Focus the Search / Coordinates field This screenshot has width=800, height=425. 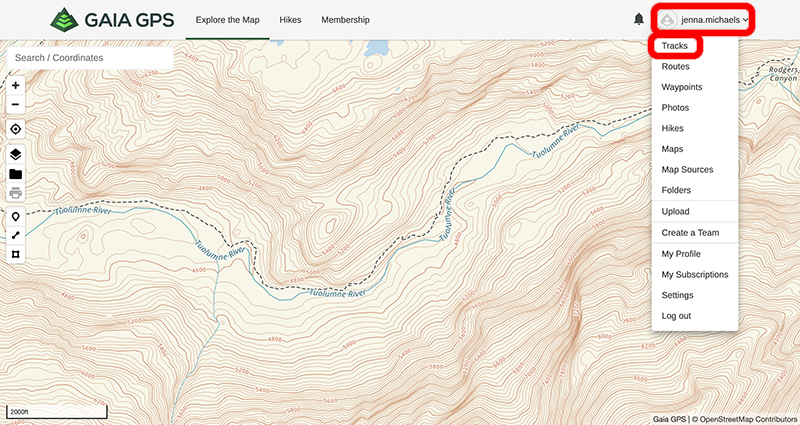point(90,58)
